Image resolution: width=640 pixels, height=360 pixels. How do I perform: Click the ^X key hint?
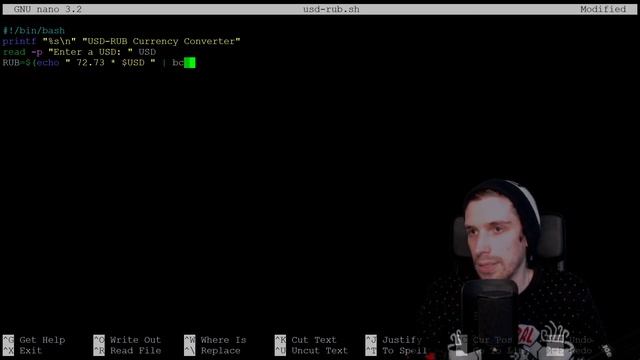[x=8, y=350]
